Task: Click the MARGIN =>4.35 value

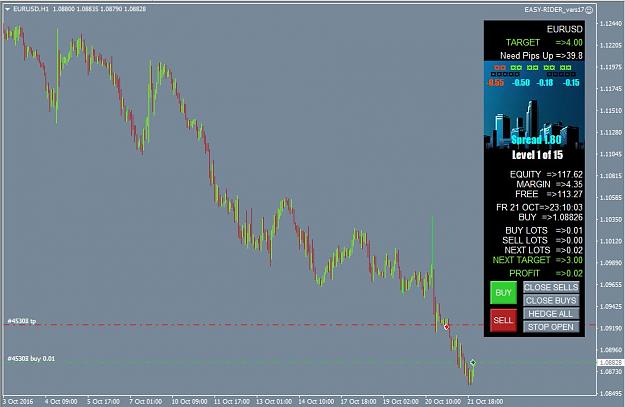Action: click(x=549, y=184)
